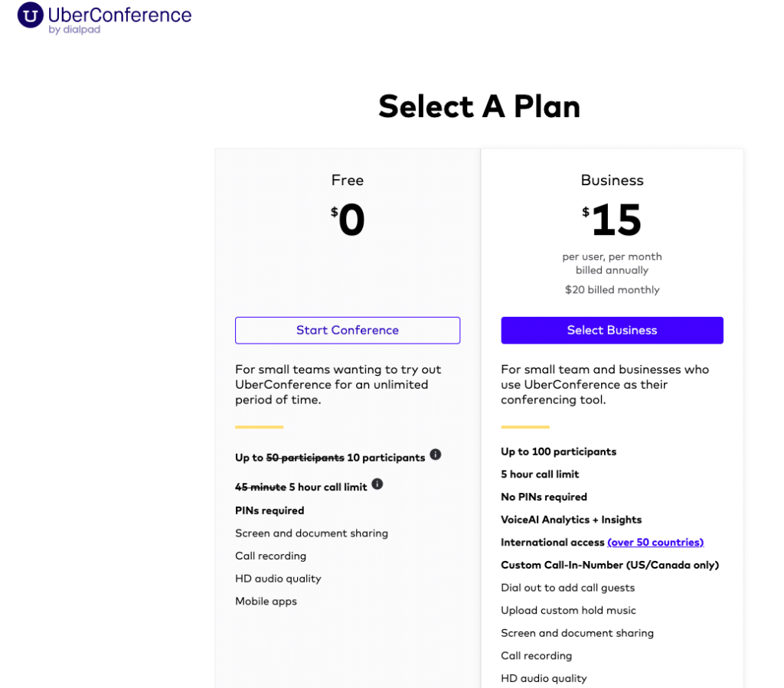This screenshot has height=688, width=784.
Task: Click the UberConference circular logo icon
Action: click(x=30, y=15)
